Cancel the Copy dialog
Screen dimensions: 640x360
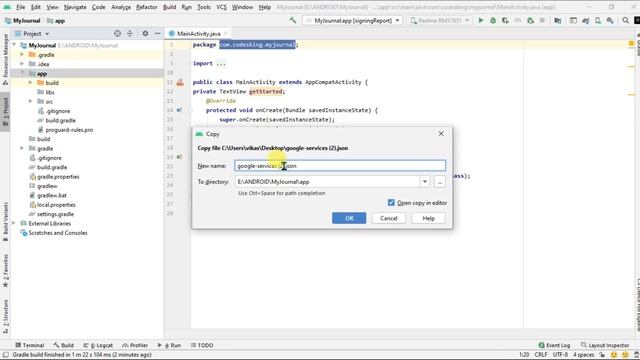[389, 218]
